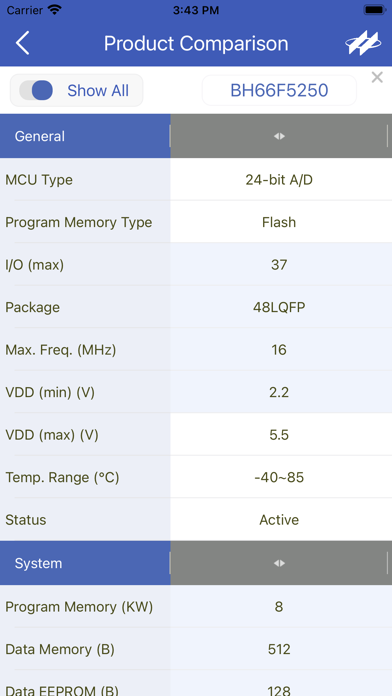Screen dimensions: 392x696
Task: Tap the back arrow icon
Action: [x=22, y=44]
